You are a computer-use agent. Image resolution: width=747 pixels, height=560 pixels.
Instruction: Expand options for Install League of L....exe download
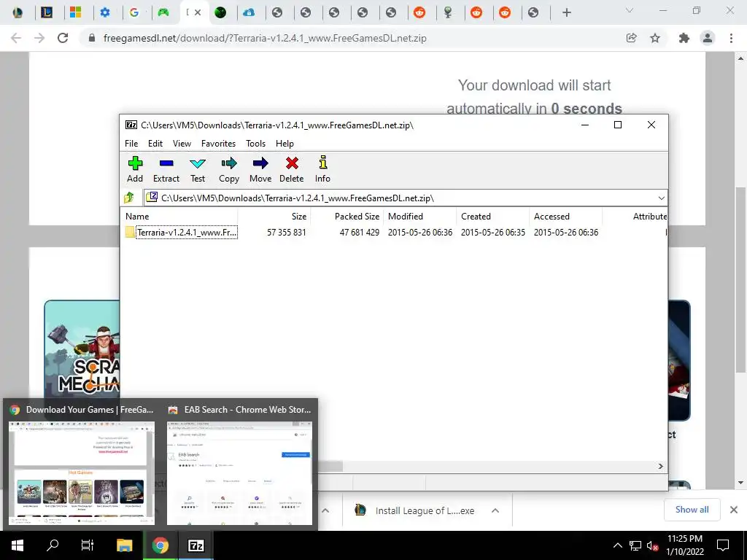pos(495,510)
